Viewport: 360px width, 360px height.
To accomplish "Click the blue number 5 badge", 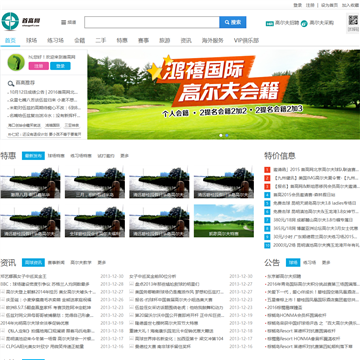I will pos(267,203).
